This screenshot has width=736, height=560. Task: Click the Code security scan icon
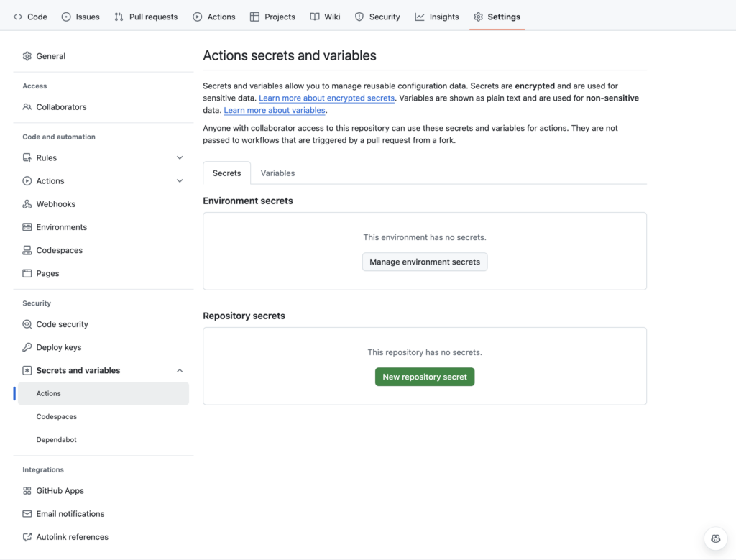(27, 324)
